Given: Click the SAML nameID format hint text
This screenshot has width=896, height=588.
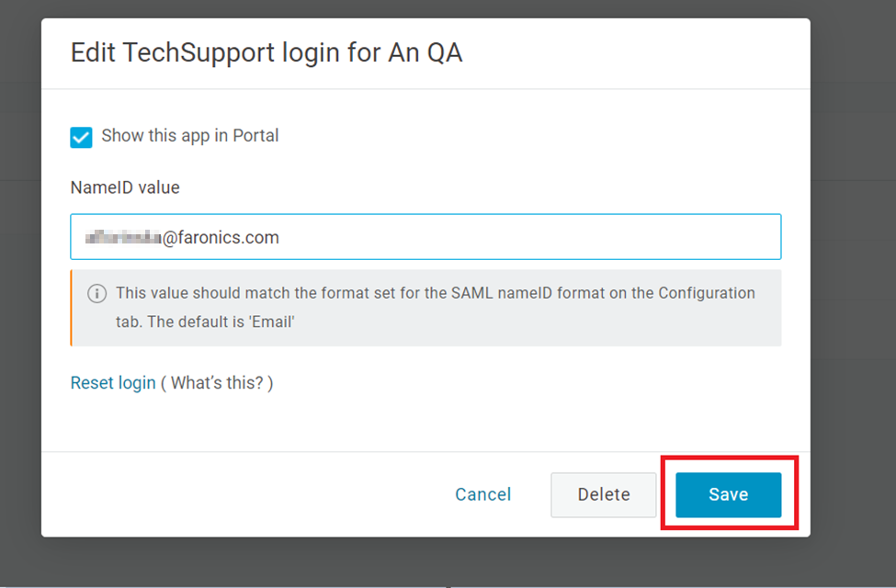Looking at the screenshot, I should pos(436,294).
